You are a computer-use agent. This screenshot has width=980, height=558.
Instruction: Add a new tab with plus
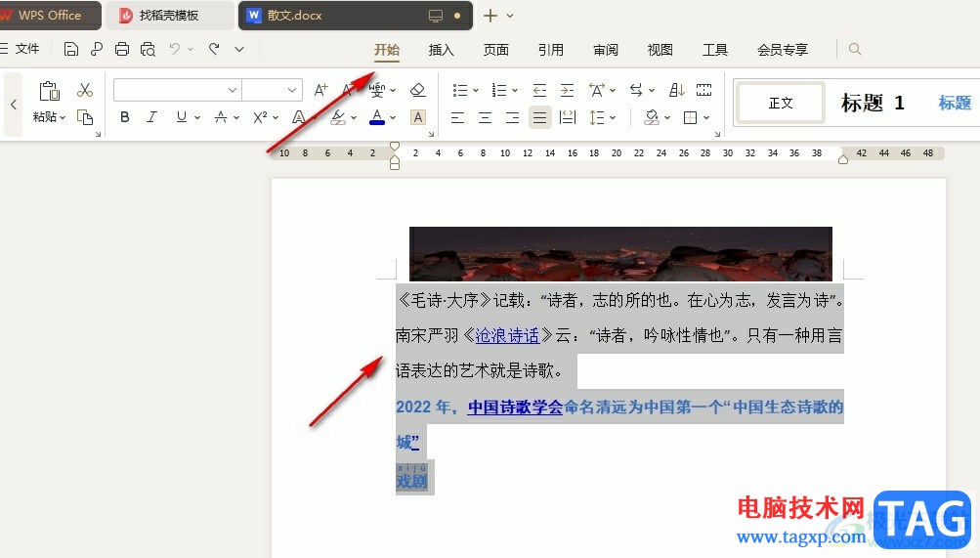[490, 16]
